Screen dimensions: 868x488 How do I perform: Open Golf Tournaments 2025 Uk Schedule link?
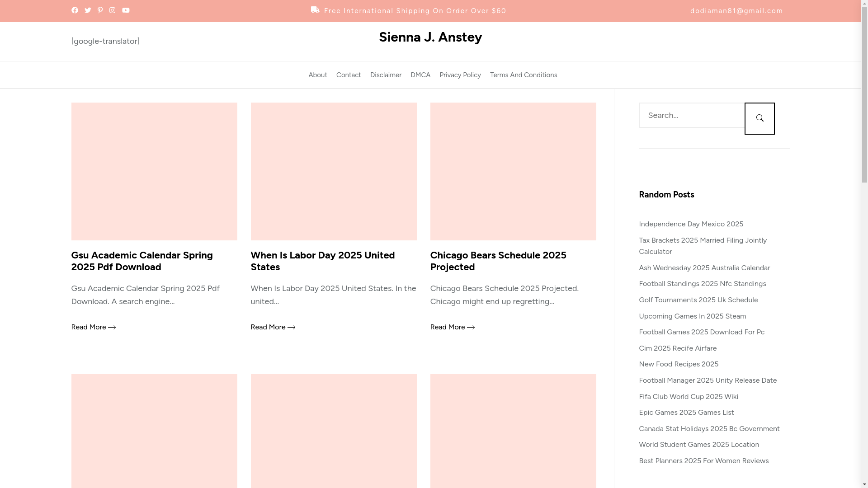(698, 300)
